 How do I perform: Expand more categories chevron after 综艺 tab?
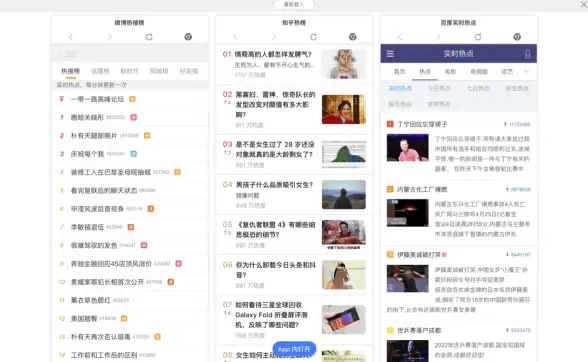526,71
